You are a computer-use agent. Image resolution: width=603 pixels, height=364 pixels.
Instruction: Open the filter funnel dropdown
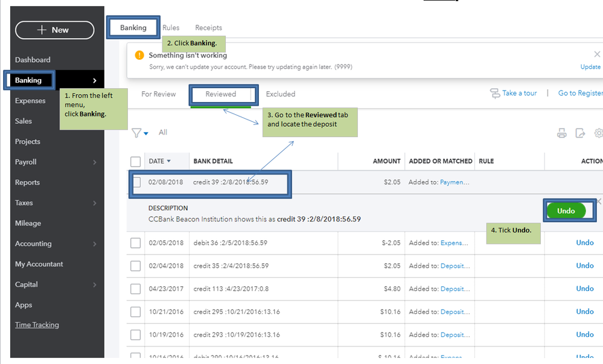click(x=139, y=133)
